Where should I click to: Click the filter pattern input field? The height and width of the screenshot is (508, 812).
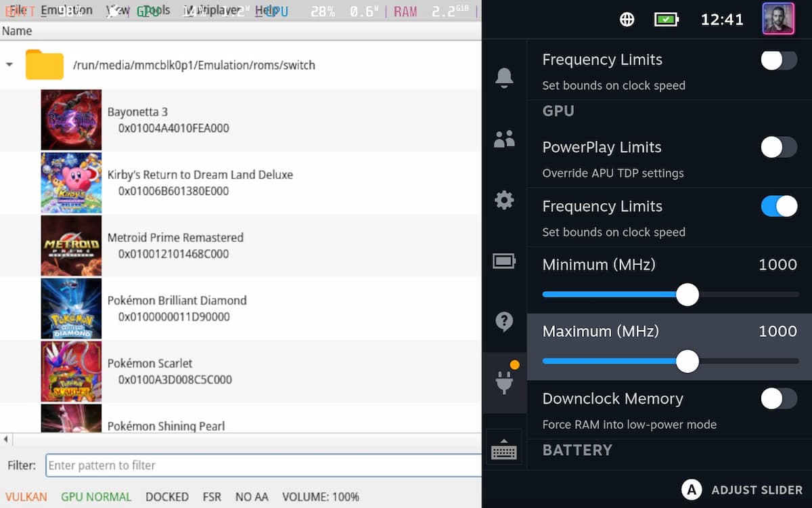tap(264, 465)
